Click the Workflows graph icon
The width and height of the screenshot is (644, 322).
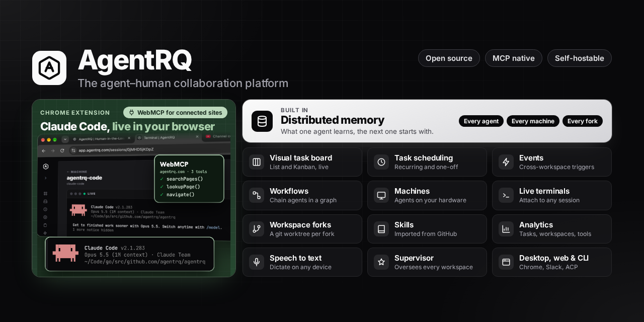coord(257,195)
